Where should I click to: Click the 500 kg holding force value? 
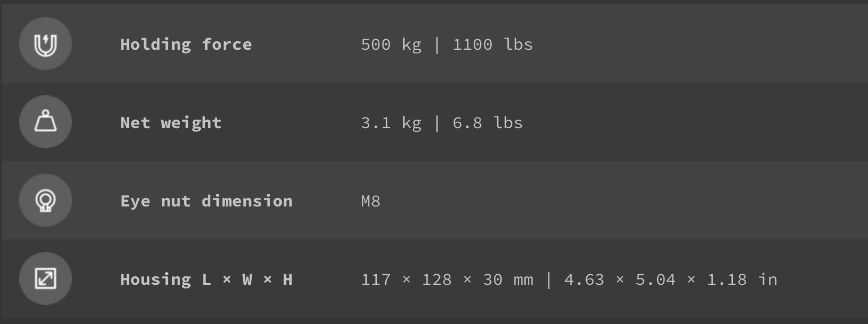(x=391, y=44)
